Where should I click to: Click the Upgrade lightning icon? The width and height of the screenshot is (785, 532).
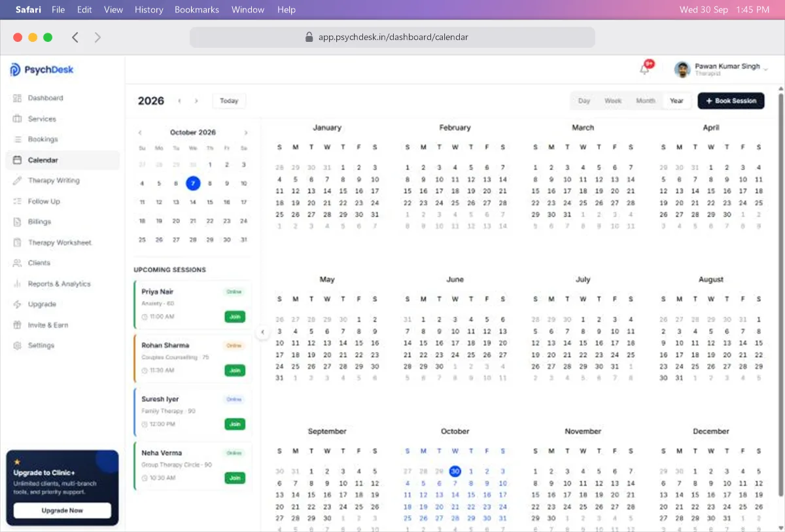[17, 304]
